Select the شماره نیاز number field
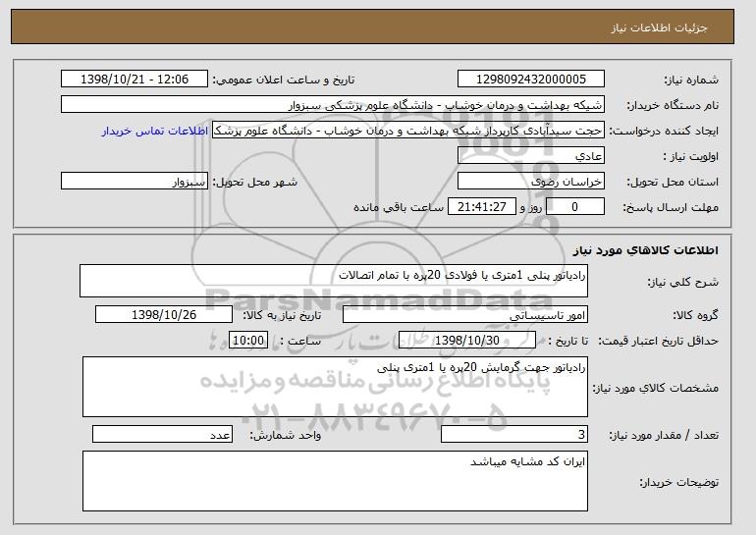 [x=531, y=80]
